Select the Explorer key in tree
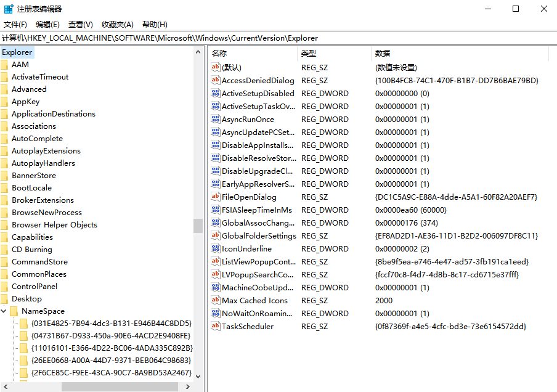Screen dimensions: 557x392 click(x=17, y=52)
